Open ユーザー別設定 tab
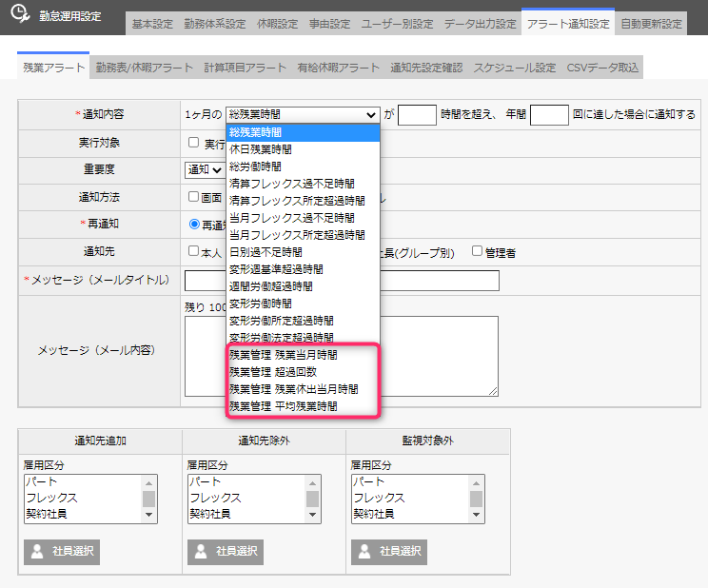Viewport: 708px width, 588px height. tap(398, 24)
